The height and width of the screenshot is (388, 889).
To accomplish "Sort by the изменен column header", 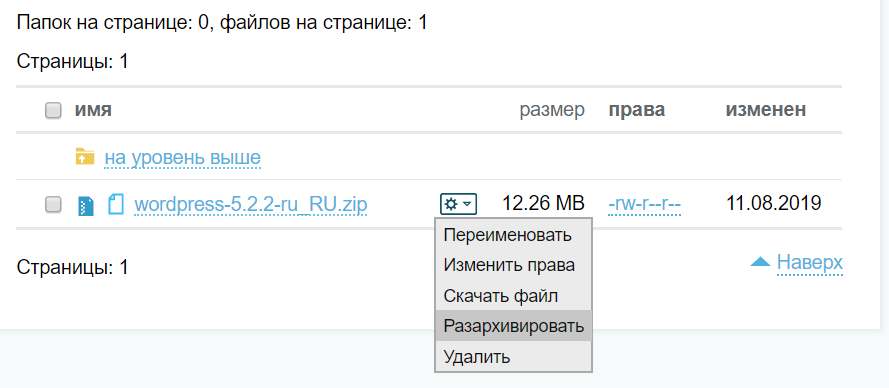I will (766, 110).
